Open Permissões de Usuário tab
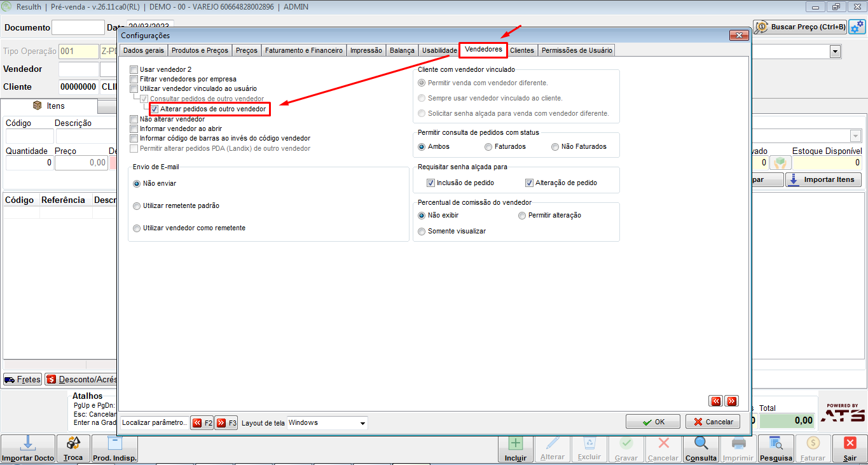The width and height of the screenshot is (868, 465). click(x=577, y=50)
